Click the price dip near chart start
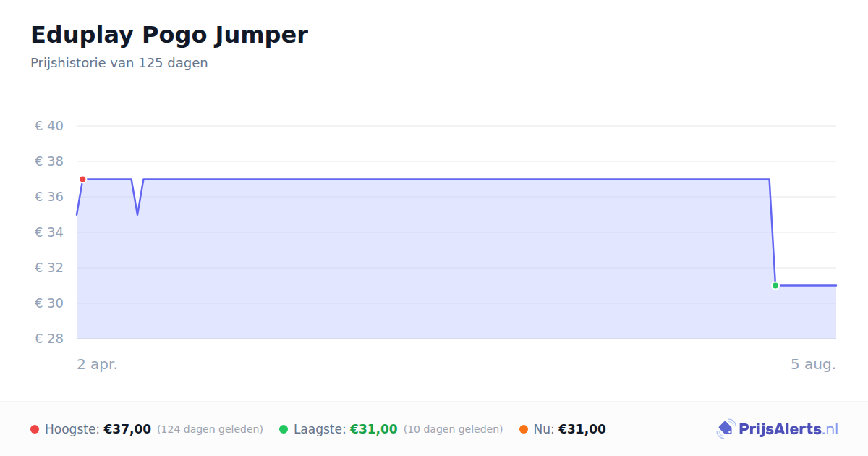Screen dimensions: 868x456 (x=137, y=214)
